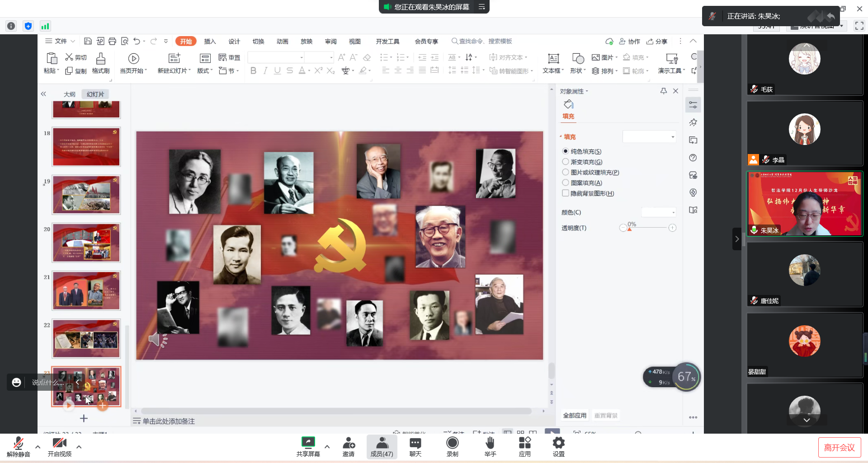868x463 pixels.
Task: Expand the fill preset dropdown
Action: 649,137
